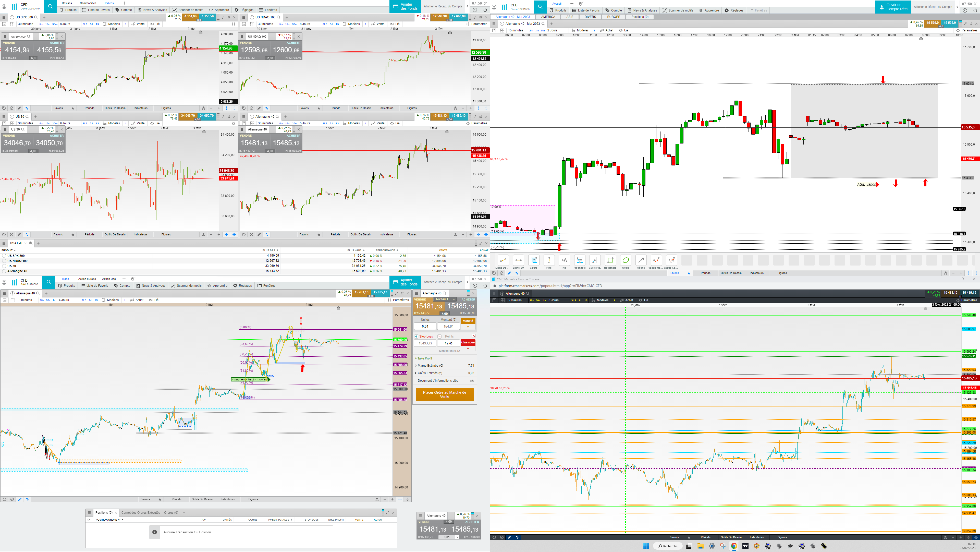
Task: Remove the Stop Loss with the red X
Action: pyautogui.click(x=474, y=336)
